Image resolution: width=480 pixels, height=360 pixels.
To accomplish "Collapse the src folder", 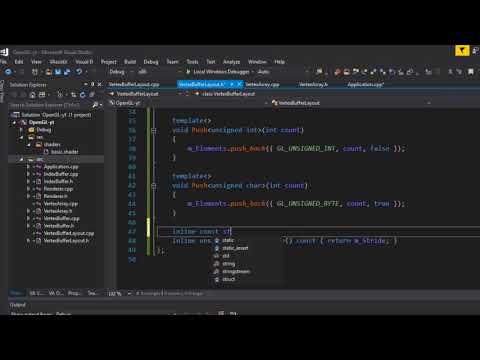I will point(21,159).
